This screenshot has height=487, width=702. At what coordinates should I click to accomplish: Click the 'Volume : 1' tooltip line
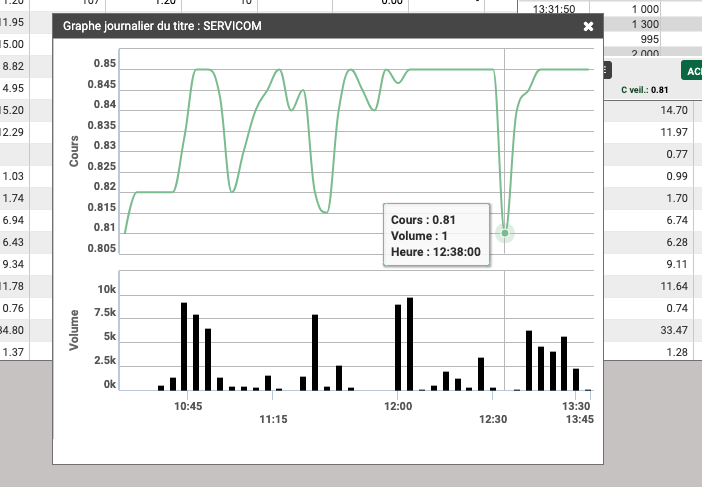(x=419, y=236)
